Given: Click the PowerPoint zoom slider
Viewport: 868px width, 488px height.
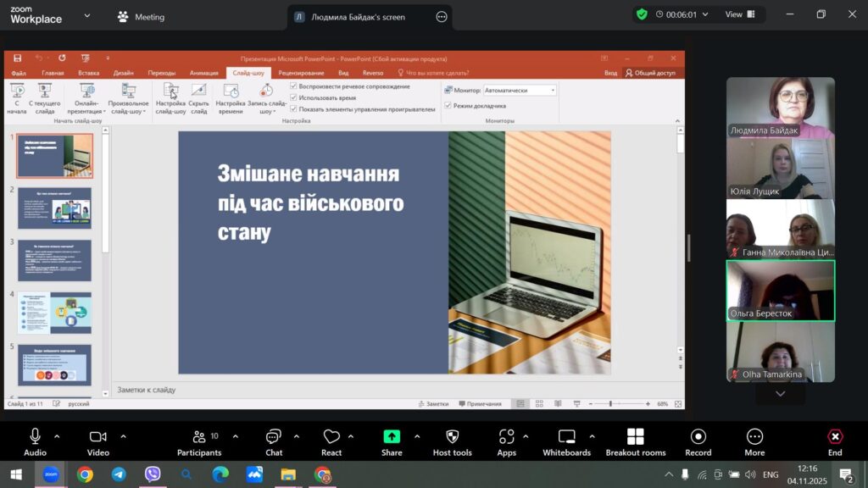Looking at the screenshot, I should click(610, 404).
